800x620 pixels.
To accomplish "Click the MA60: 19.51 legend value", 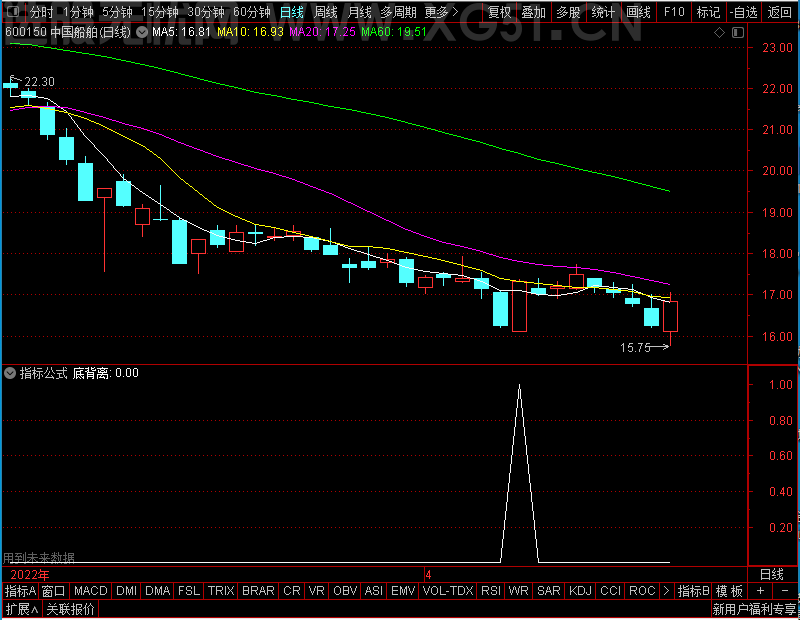I will (394, 32).
